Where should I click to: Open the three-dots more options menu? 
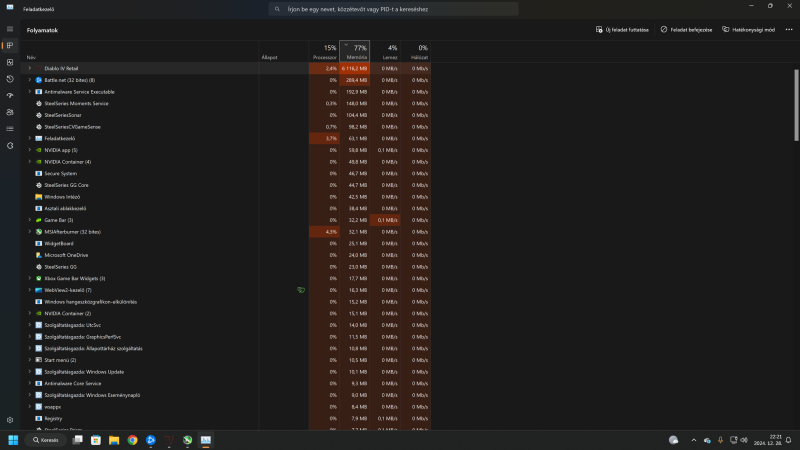789,30
